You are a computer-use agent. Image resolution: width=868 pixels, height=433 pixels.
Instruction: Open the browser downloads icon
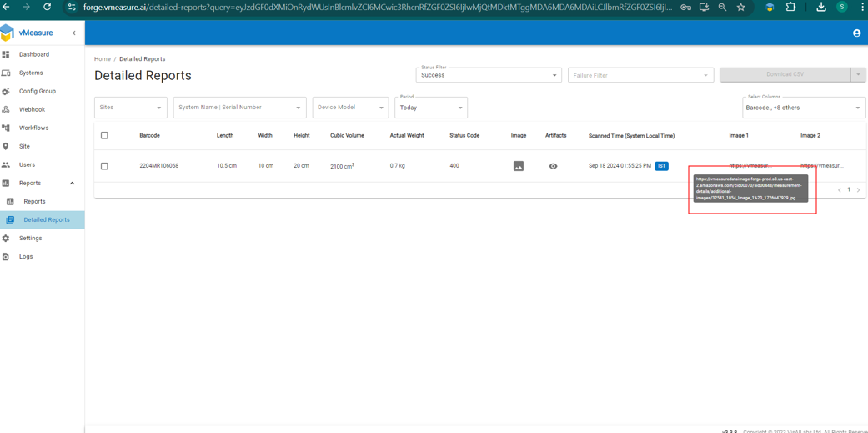[821, 7]
